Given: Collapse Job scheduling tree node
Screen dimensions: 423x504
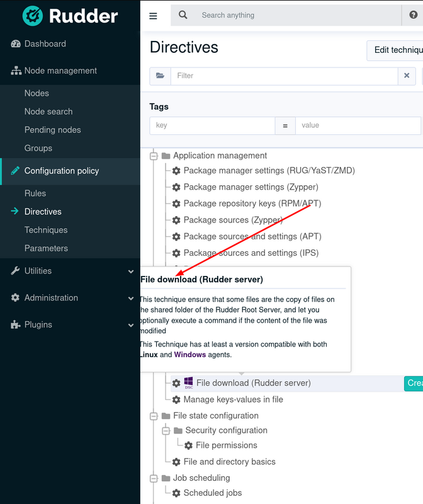Looking at the screenshot, I should tap(154, 478).
